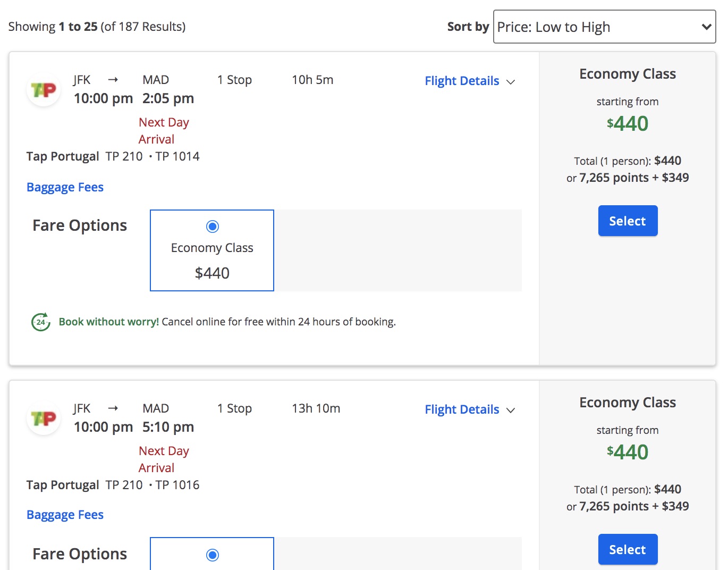Select the second flight arriving at 5:10 pm

[628, 549]
